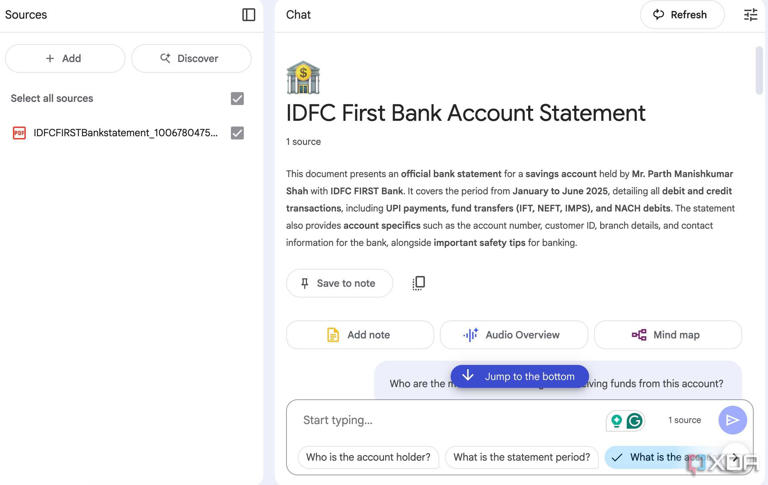Click the Add note button
Screen dimensions: 768x485
coord(359,335)
